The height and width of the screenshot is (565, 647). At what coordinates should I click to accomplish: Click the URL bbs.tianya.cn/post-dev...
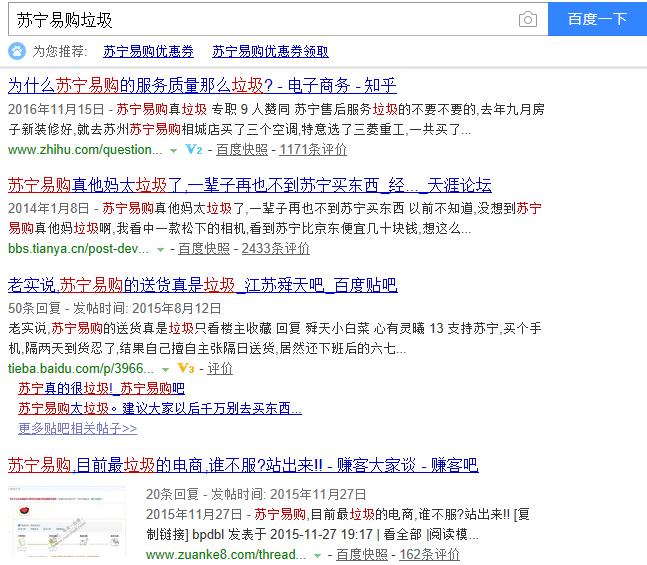(x=78, y=249)
